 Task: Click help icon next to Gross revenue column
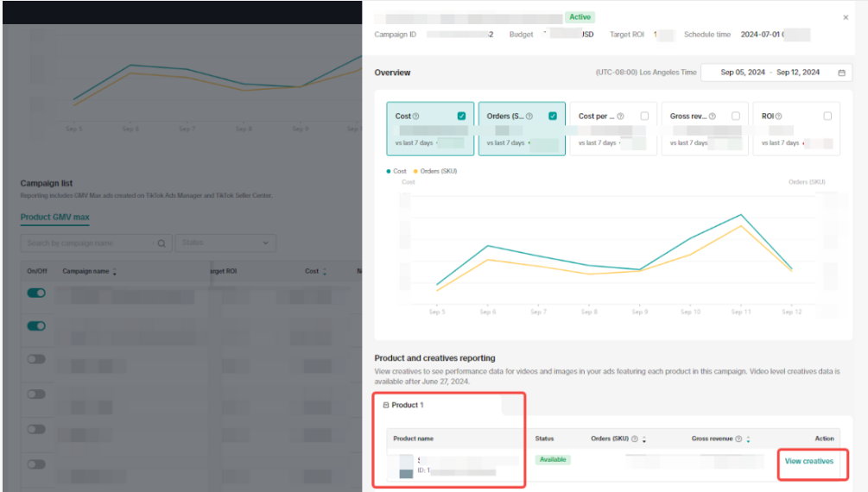pos(738,439)
